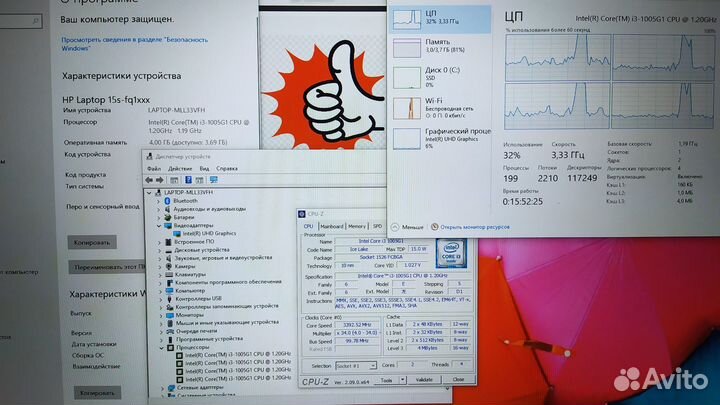The image size is (720, 405).
Task: Select Память in Task Manager sidebar
Action: [441, 46]
